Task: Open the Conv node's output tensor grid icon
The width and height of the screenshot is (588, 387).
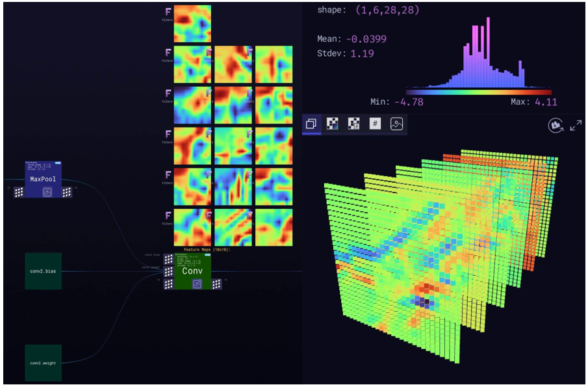Action: (216, 284)
